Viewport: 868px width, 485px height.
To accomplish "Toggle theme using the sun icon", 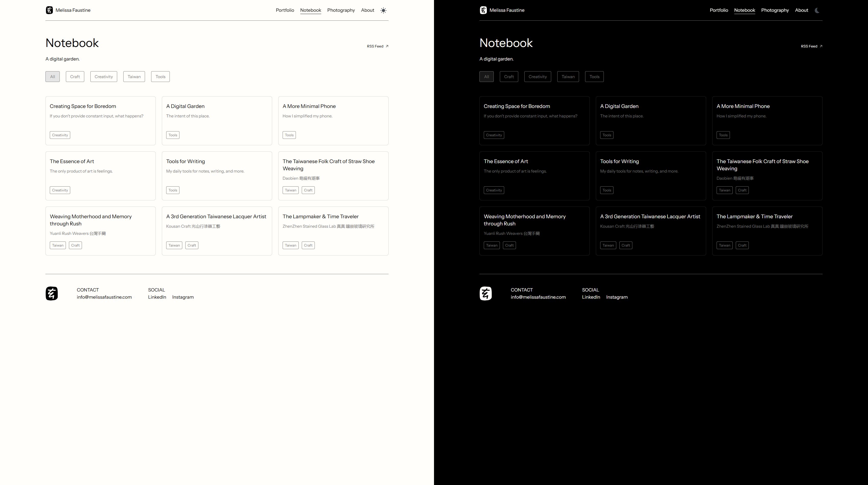I will (x=383, y=10).
